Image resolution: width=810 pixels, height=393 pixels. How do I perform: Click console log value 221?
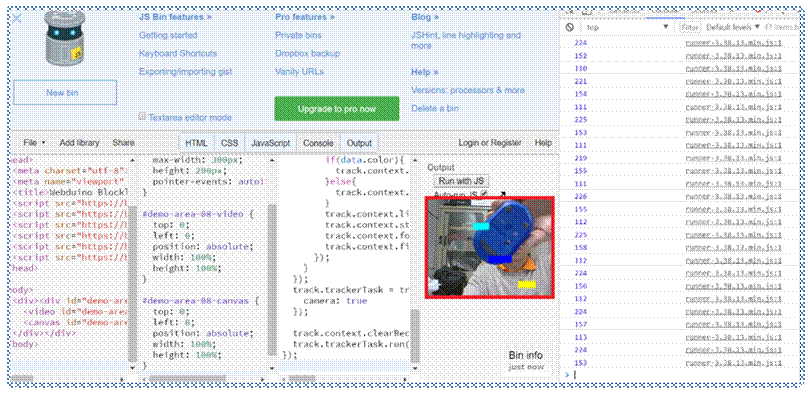[581, 81]
